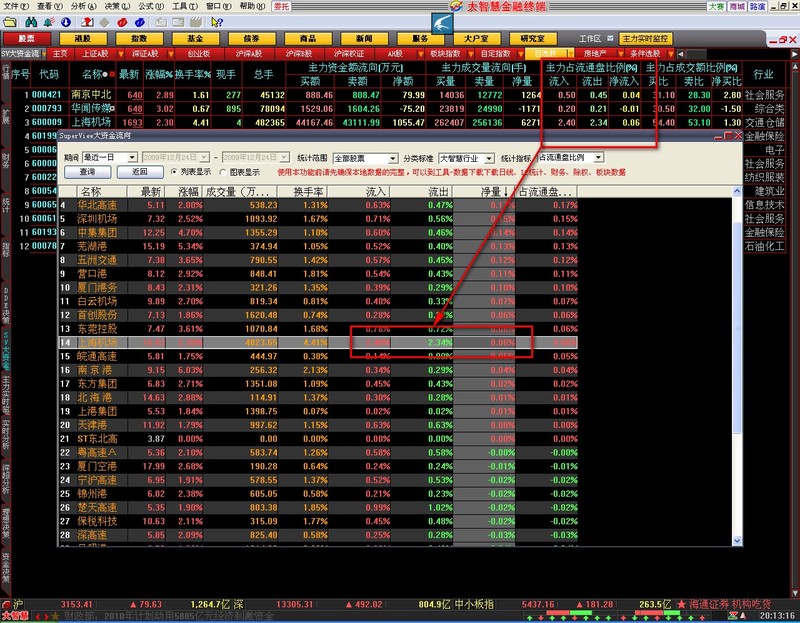
Task: Open the 工具 menu
Action: [185, 6]
